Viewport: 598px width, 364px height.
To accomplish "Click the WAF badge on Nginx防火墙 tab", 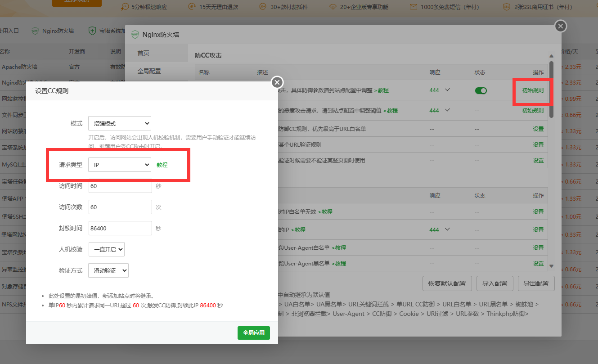I will tap(35, 31).
